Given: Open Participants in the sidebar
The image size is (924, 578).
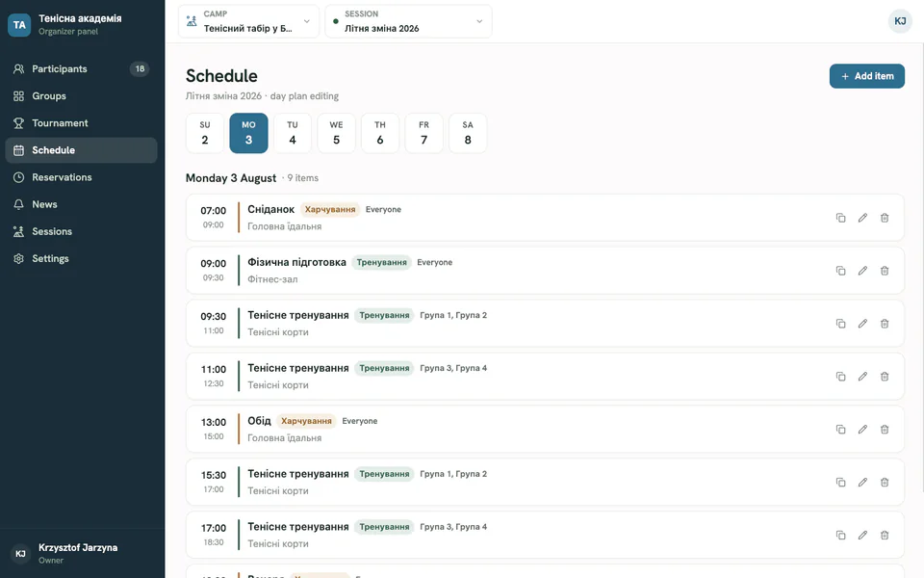Looking at the screenshot, I should pos(81,69).
